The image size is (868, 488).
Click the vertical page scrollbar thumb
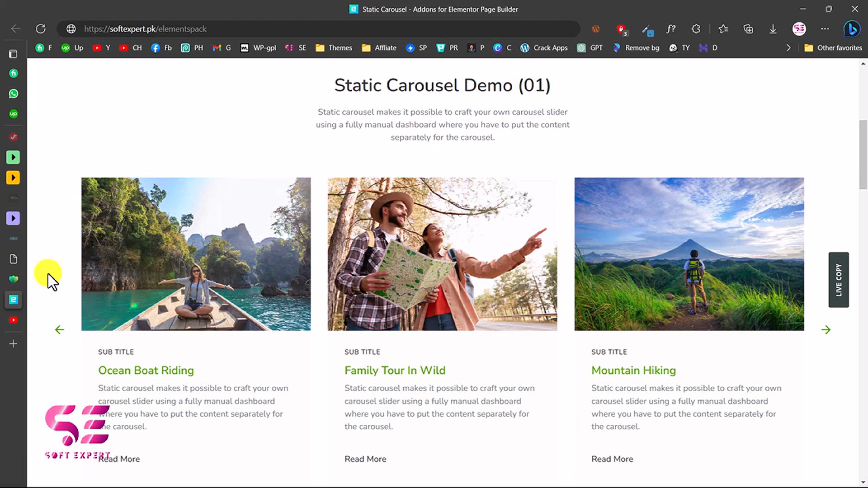863,155
